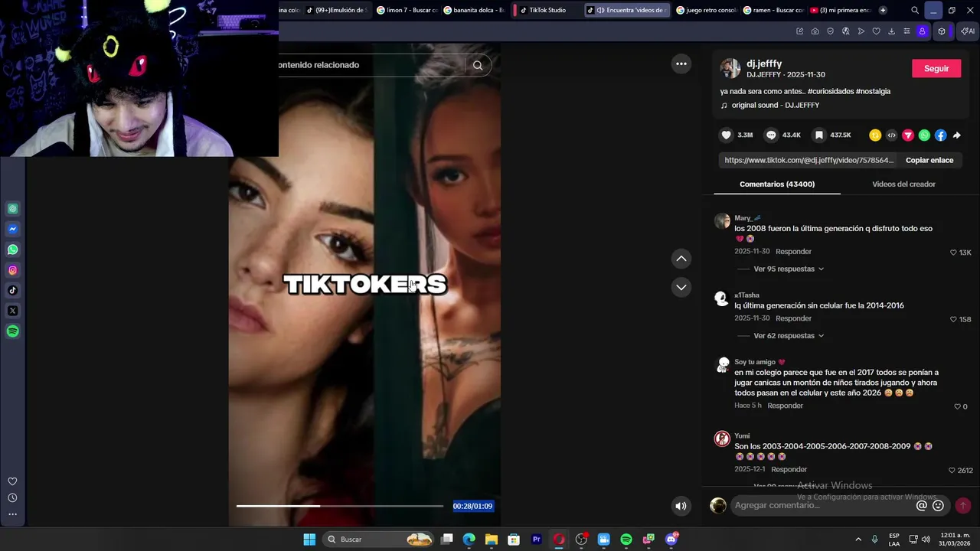Open Discord from the taskbar
The image size is (980, 551).
671,540
